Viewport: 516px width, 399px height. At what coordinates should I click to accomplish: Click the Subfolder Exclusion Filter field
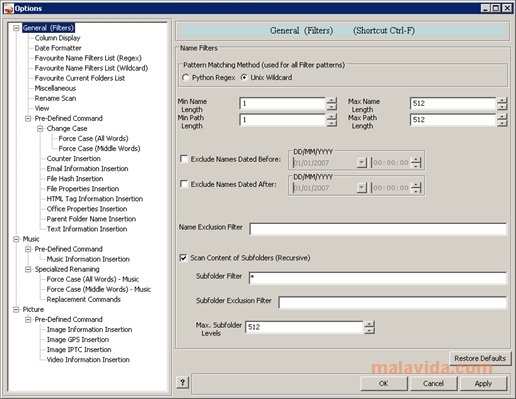[392, 302]
